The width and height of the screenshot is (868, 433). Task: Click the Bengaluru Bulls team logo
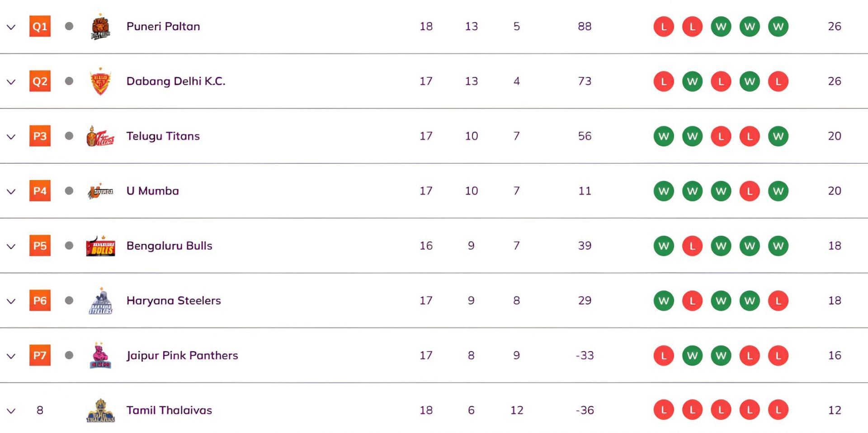point(100,246)
